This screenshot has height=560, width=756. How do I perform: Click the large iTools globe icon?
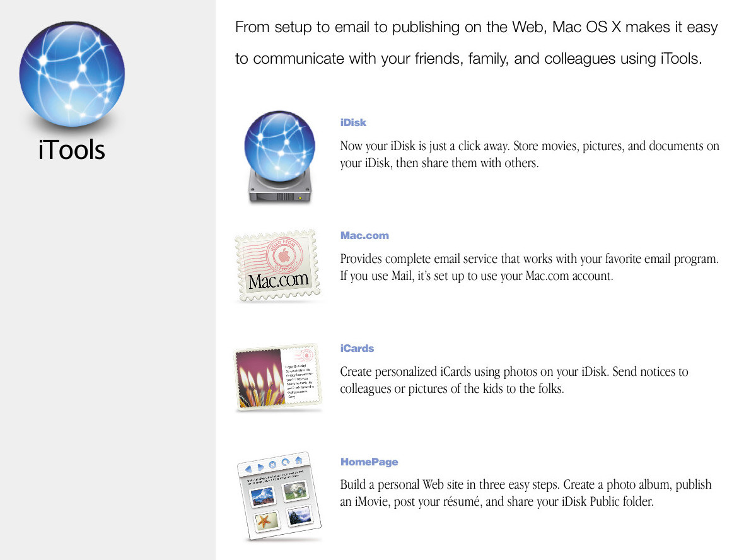72,74
